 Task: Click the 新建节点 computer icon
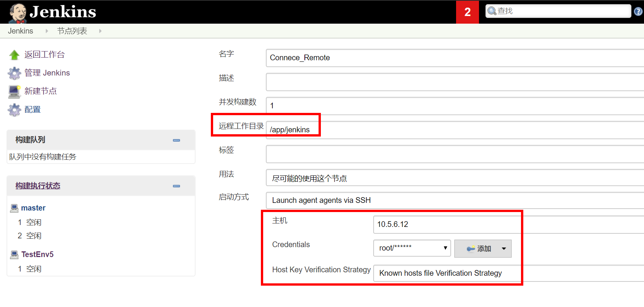pos(15,92)
